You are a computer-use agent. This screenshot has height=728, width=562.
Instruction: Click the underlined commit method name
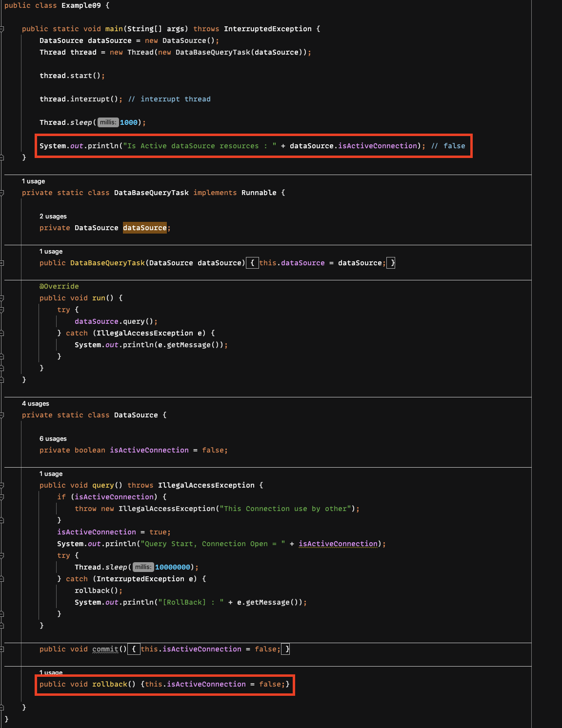click(105, 649)
